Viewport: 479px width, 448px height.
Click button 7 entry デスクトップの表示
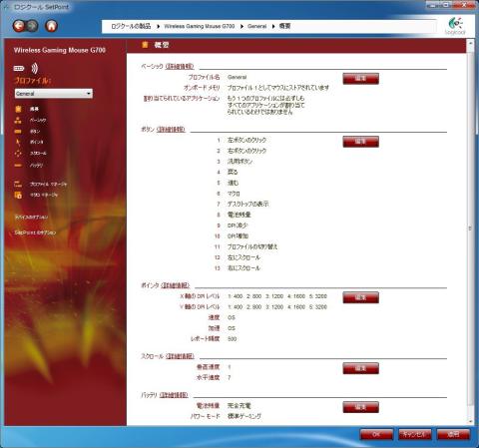coord(247,204)
